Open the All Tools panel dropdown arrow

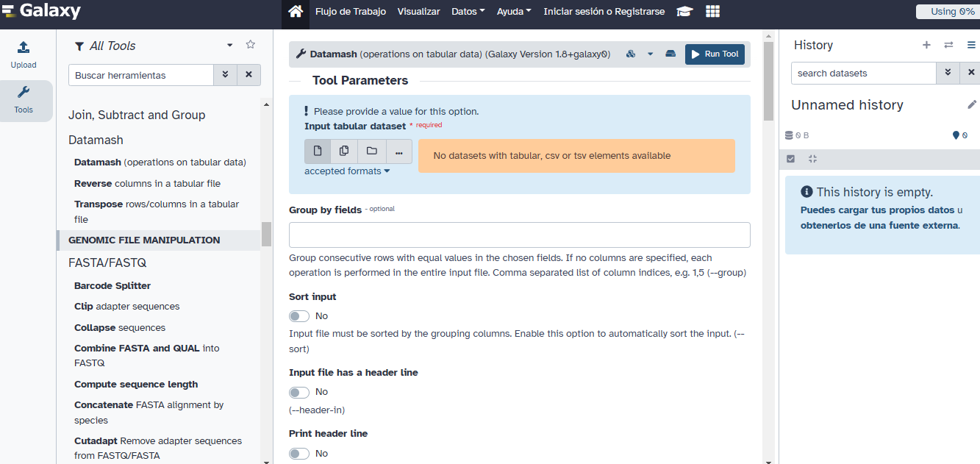(x=229, y=46)
